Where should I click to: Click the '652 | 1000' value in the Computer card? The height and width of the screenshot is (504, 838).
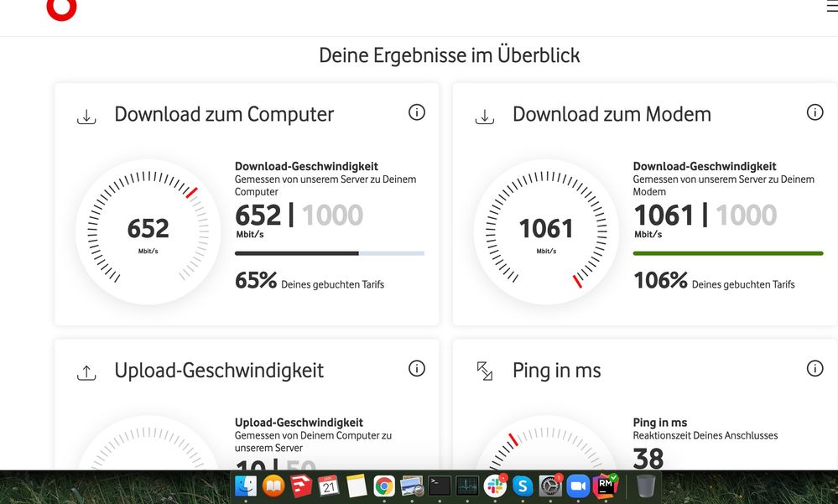click(x=299, y=215)
